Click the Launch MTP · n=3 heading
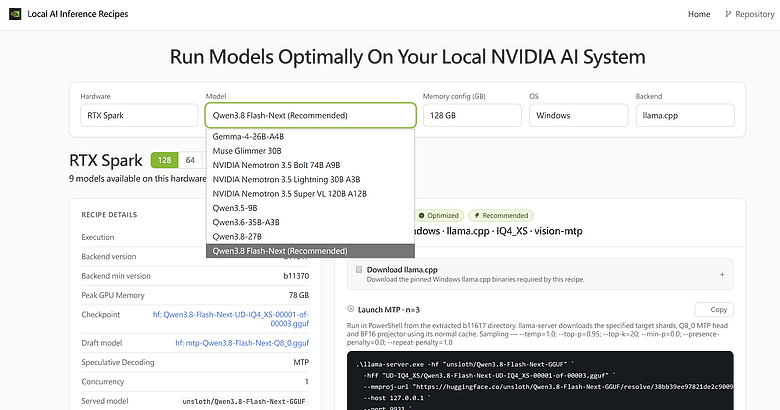The width and height of the screenshot is (780, 410). (389, 309)
